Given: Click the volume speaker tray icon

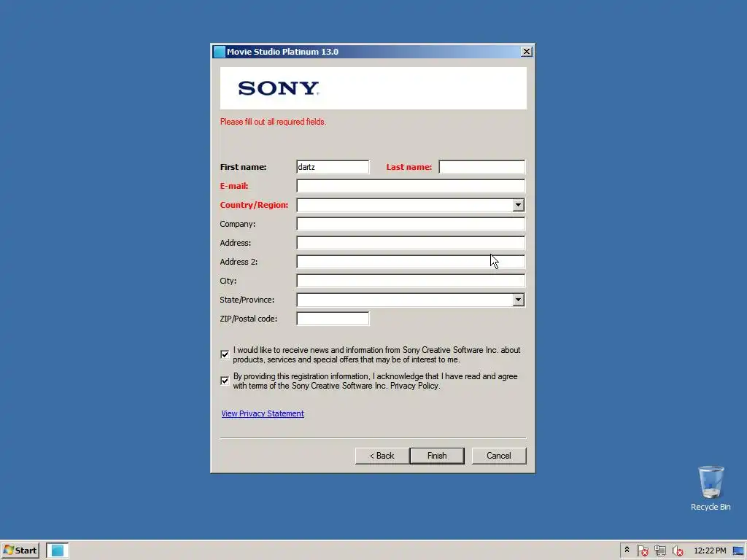Looking at the screenshot, I should tap(677, 551).
